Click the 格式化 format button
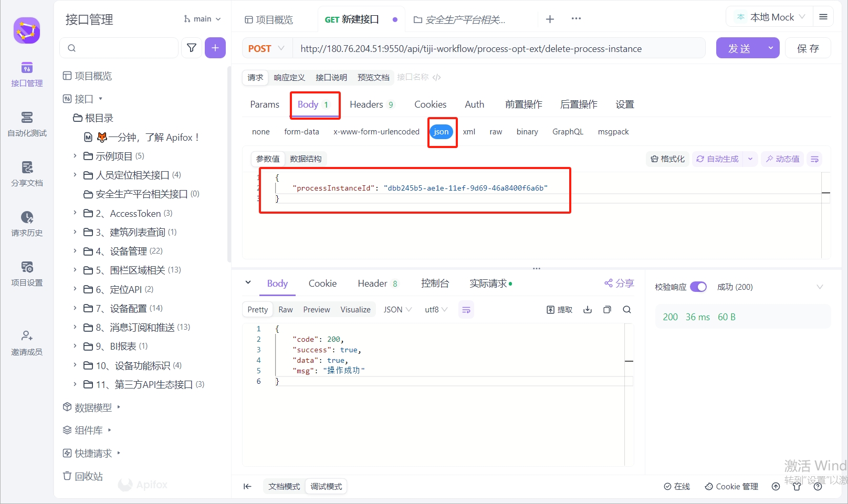Screen dimensions: 848x504 click(667, 159)
